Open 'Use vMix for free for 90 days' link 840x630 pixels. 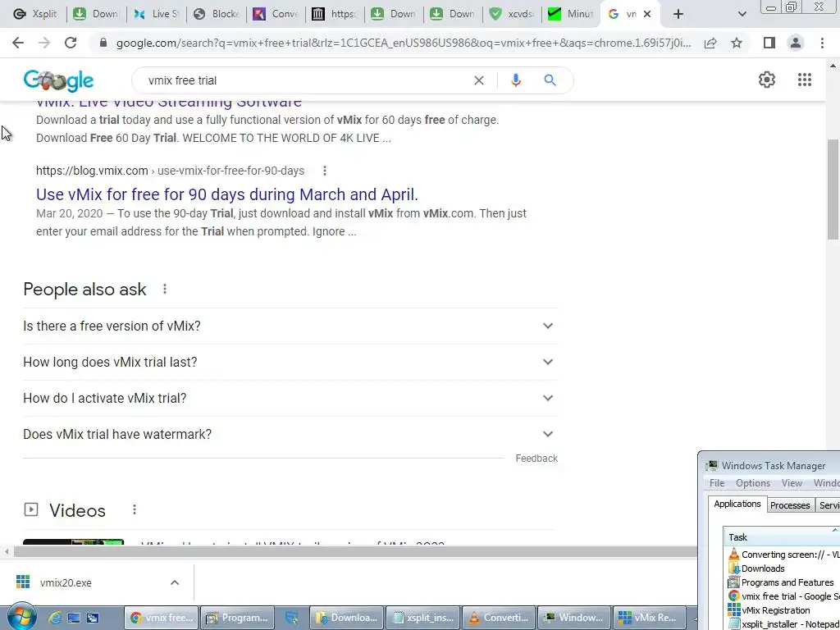[227, 194]
